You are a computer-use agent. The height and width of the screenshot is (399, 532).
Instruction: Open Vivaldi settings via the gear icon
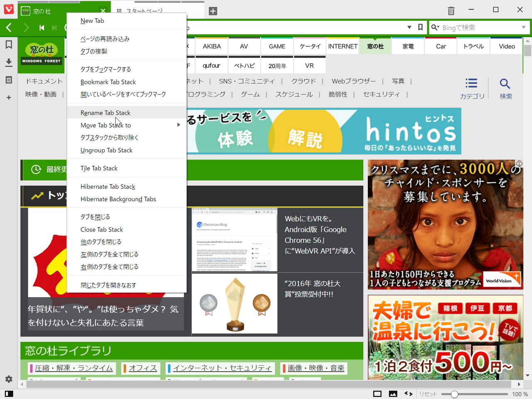(9, 379)
